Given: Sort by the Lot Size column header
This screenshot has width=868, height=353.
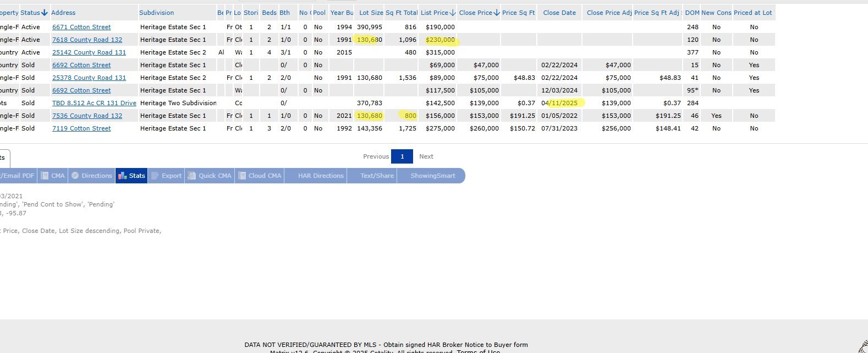Looking at the screenshot, I should pyautogui.click(x=371, y=13).
